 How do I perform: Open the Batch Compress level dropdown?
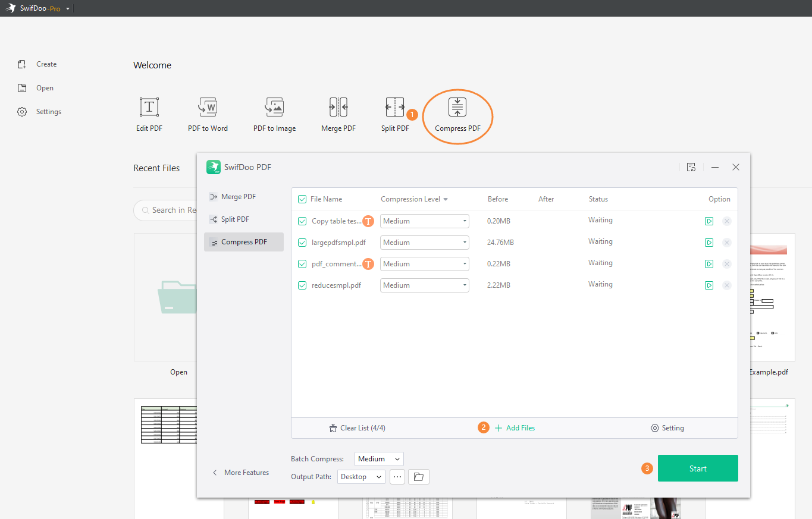pyautogui.click(x=379, y=459)
